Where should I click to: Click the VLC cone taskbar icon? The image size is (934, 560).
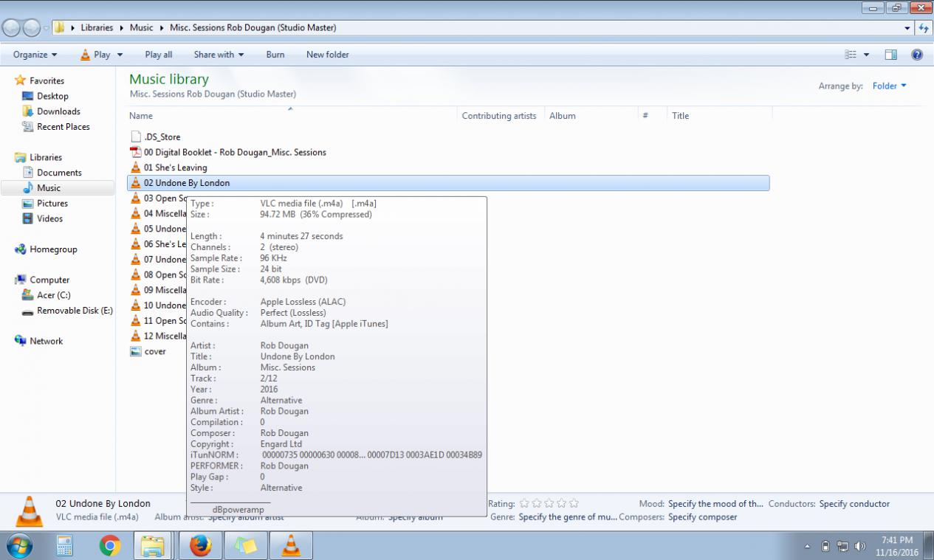click(x=291, y=546)
